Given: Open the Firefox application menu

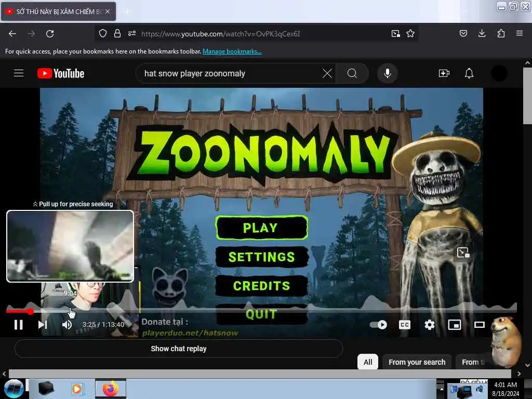Looking at the screenshot, I should coord(519,33).
